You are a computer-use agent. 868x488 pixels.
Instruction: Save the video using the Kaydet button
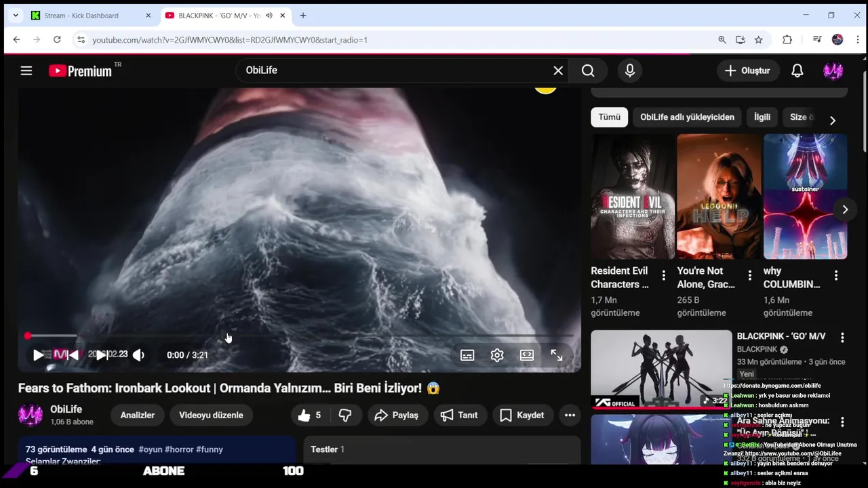tap(522, 415)
